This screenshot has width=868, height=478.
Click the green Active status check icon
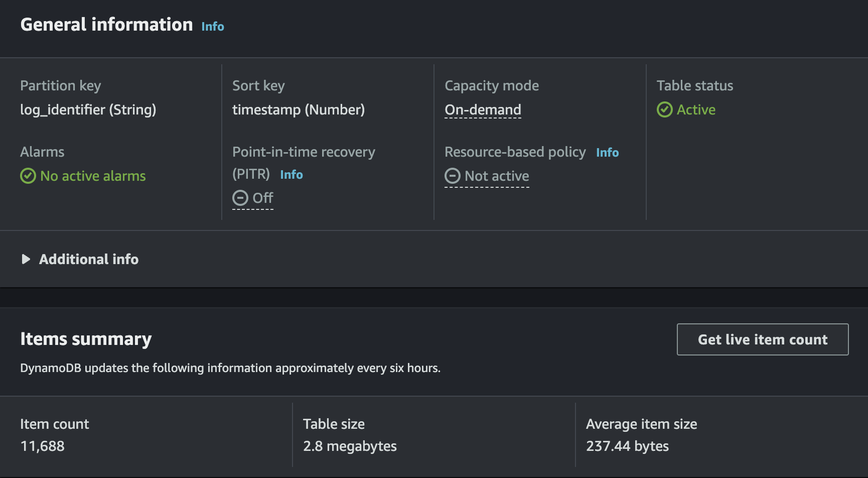665,109
